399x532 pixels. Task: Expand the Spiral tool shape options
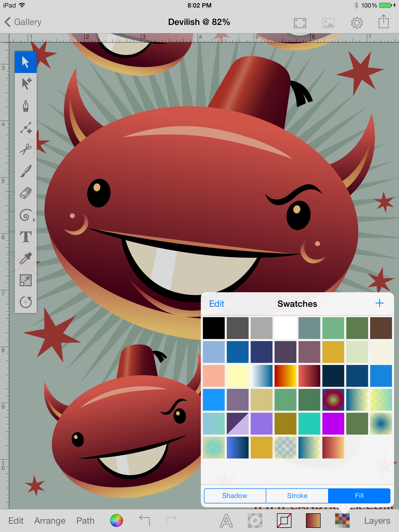(34, 220)
